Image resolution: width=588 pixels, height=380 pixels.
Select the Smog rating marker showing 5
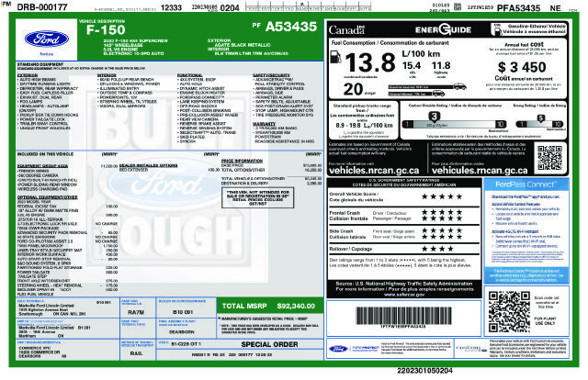(540, 118)
